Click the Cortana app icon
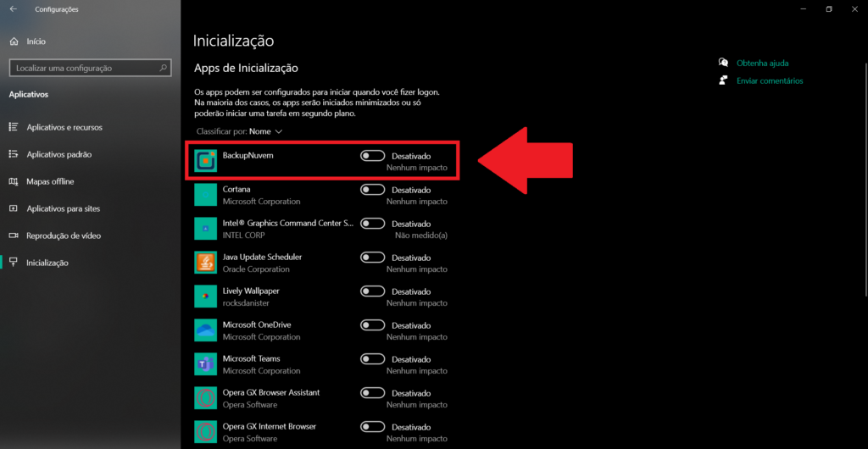This screenshot has height=449, width=868. pyautogui.click(x=205, y=195)
